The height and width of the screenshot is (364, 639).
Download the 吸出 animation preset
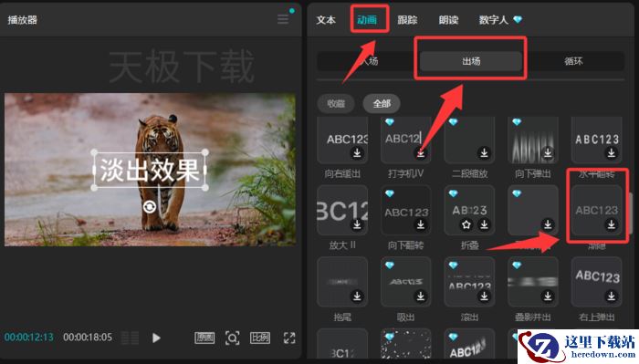420,296
